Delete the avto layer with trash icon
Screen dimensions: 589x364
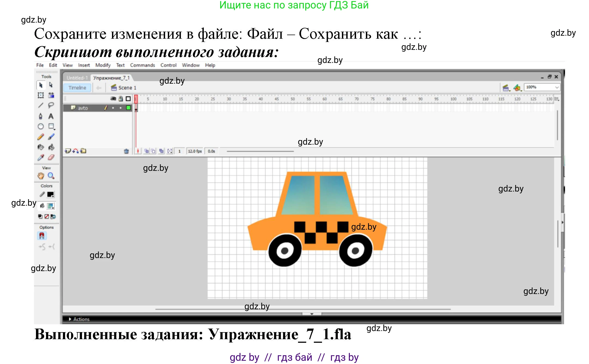[x=126, y=151]
